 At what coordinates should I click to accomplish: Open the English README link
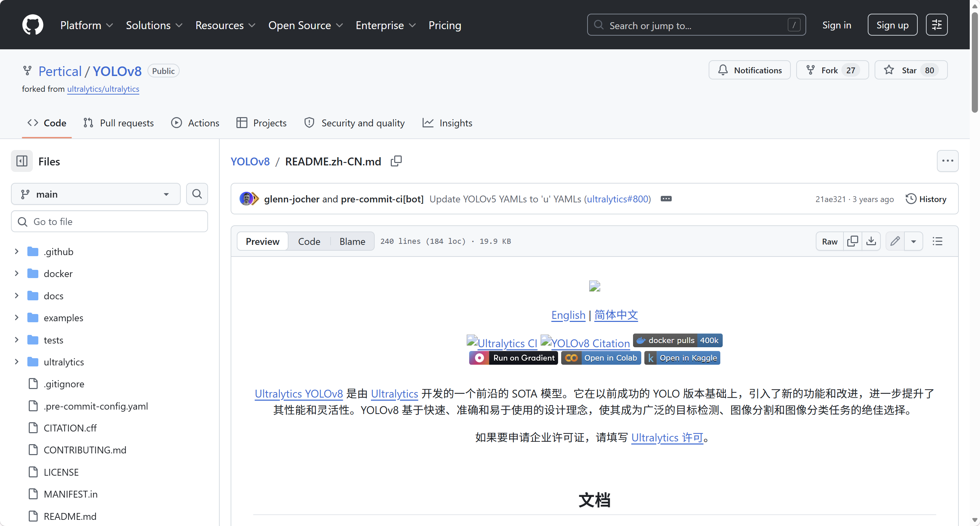click(x=568, y=315)
